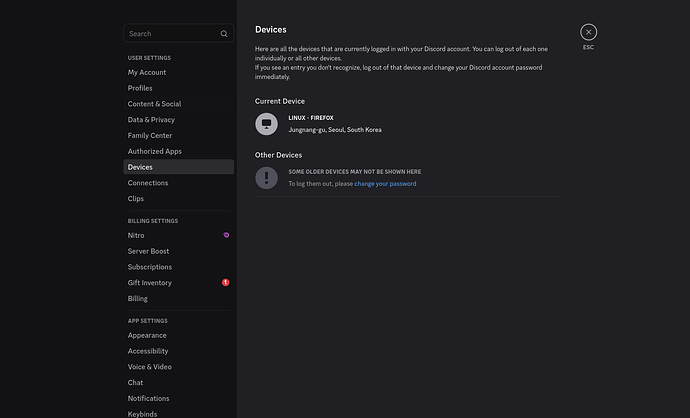Image resolution: width=690 pixels, height=418 pixels.
Task: Click the Current Device heading
Action: [x=280, y=101]
